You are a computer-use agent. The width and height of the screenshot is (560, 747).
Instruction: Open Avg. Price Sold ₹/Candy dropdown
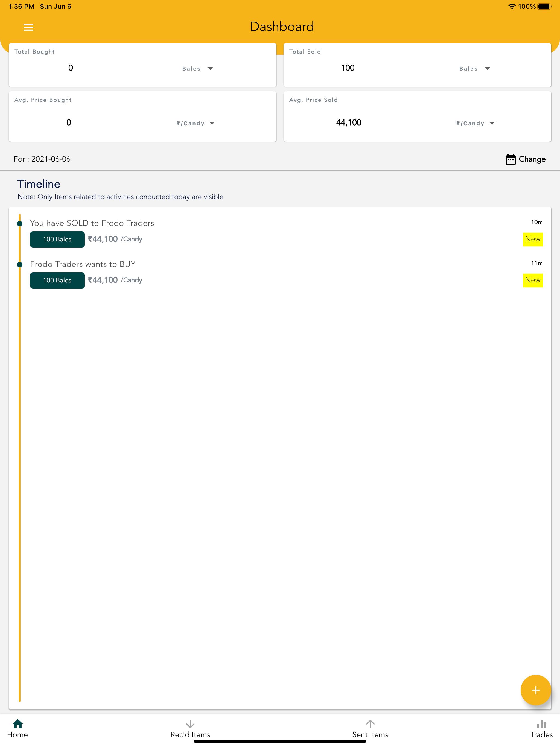pos(476,123)
